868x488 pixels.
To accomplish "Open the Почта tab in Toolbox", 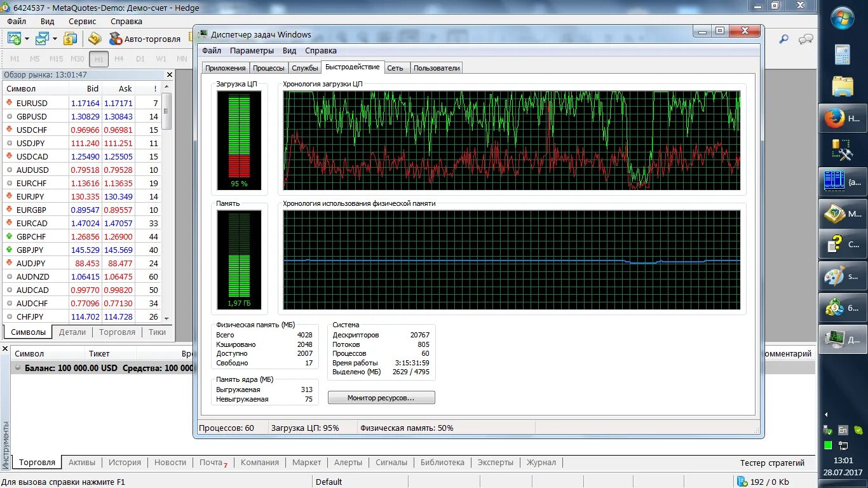I will [212, 463].
